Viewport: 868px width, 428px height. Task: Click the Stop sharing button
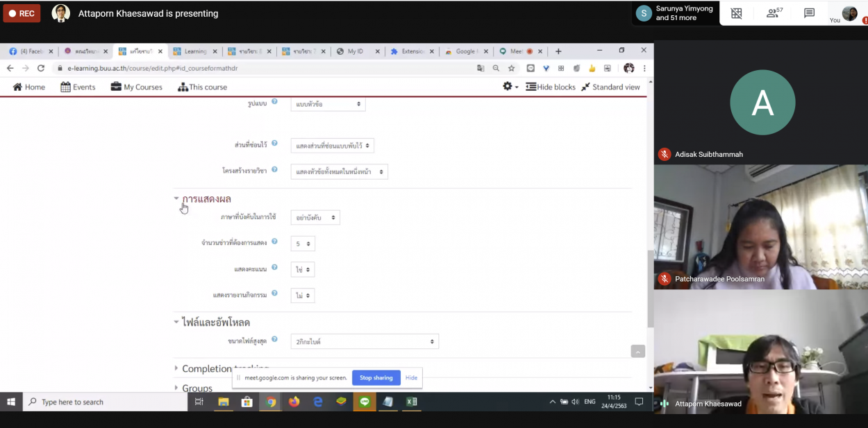pyautogui.click(x=376, y=377)
